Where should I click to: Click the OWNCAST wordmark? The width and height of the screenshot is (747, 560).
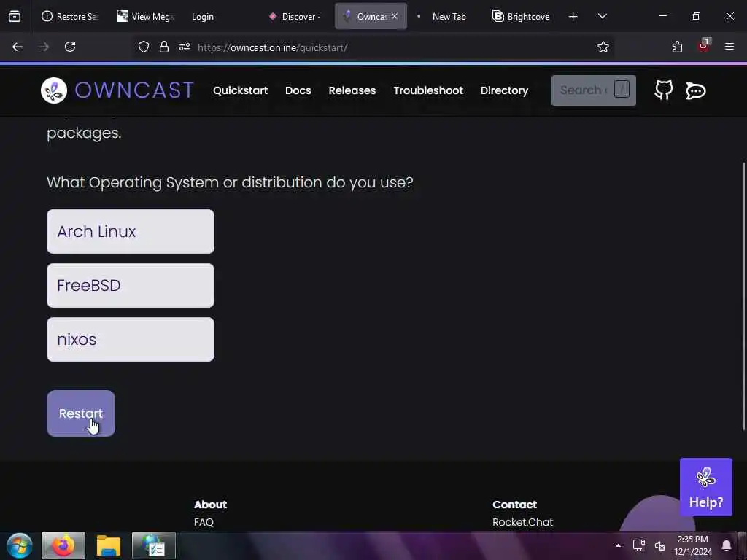point(134,90)
